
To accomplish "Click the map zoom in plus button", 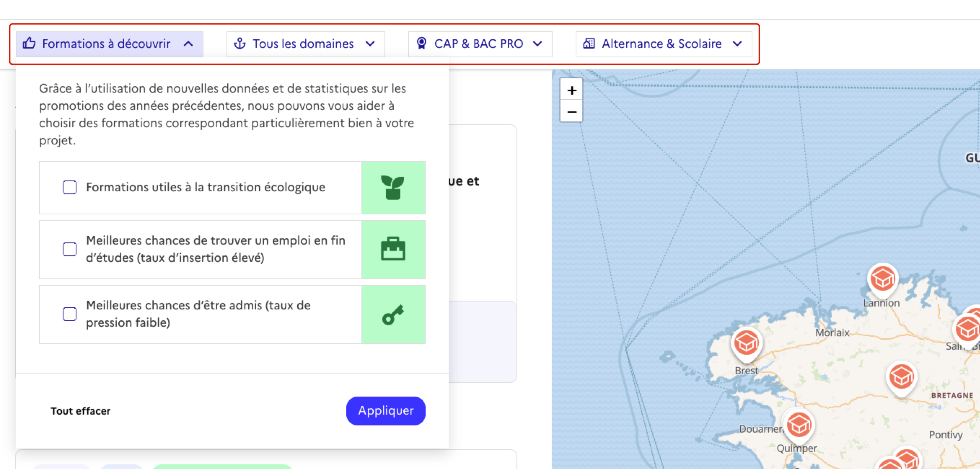I will click(571, 90).
